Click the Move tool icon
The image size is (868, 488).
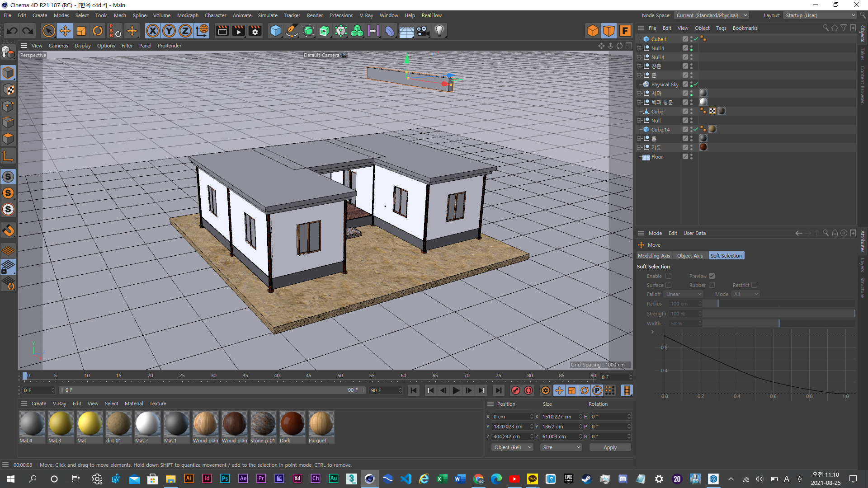[x=64, y=30]
